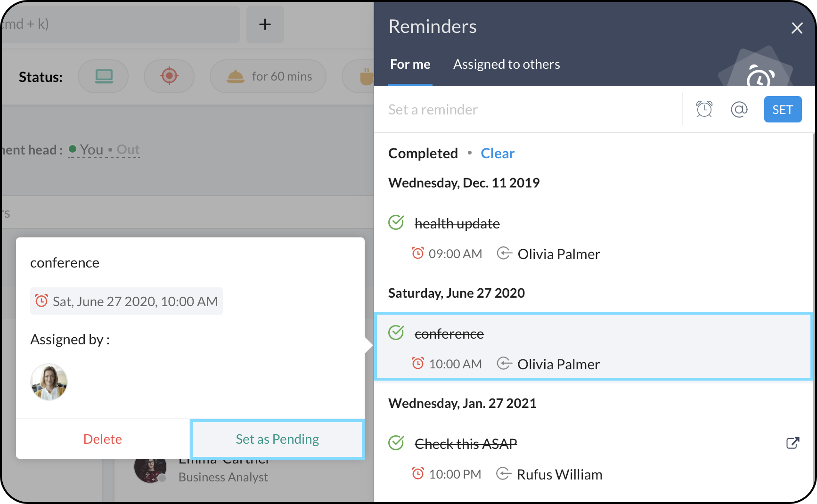Choose the lunch for 60 mins status
Image resolution: width=817 pixels, height=504 pixels.
tap(269, 76)
